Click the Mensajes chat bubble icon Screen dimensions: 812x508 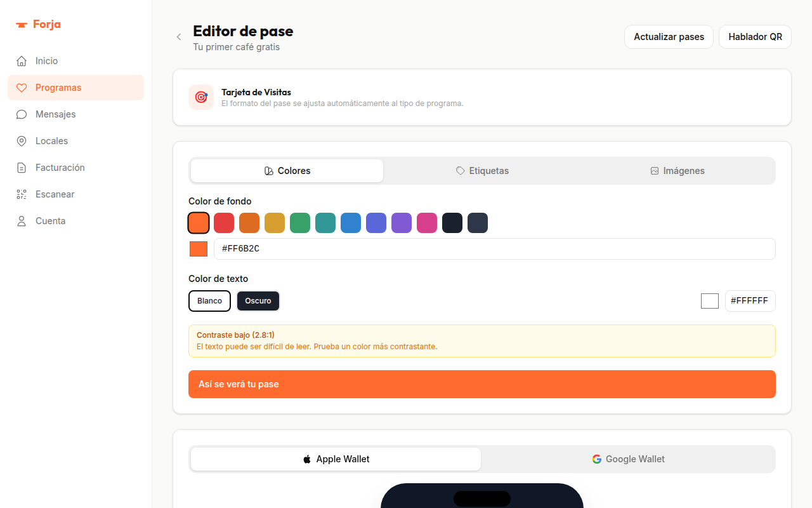[22, 114]
